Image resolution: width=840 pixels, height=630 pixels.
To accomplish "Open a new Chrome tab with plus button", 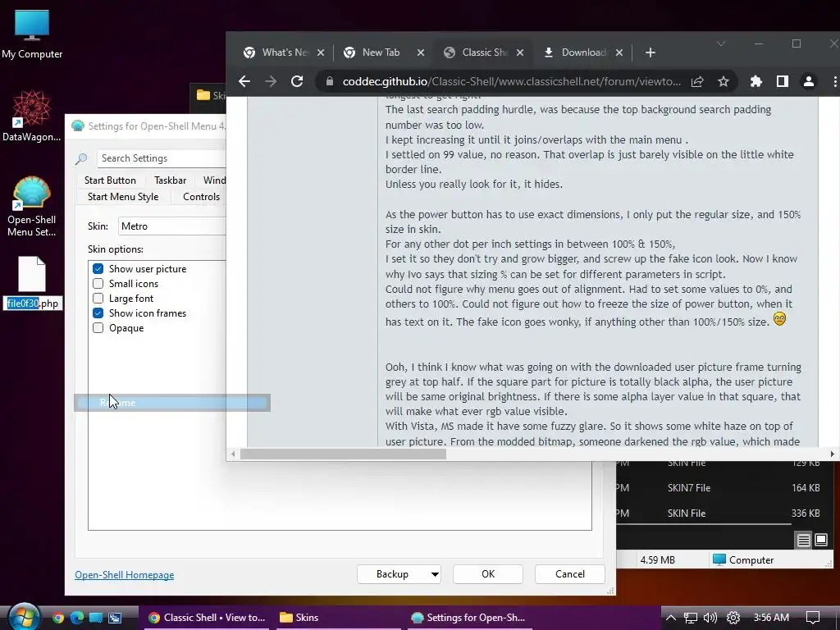I will (x=650, y=52).
